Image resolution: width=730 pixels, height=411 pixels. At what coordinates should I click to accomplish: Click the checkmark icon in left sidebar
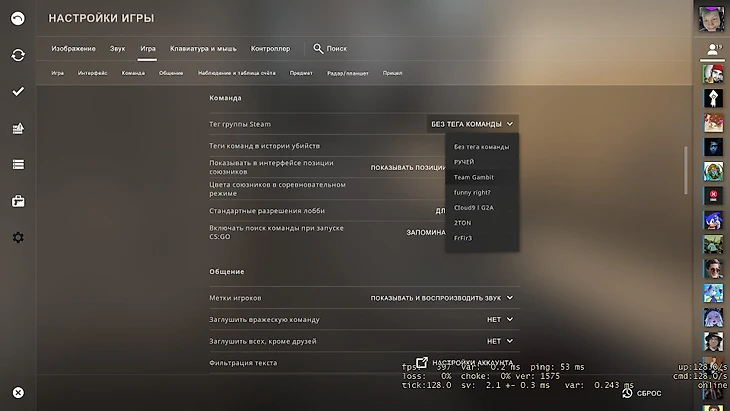pyautogui.click(x=18, y=91)
